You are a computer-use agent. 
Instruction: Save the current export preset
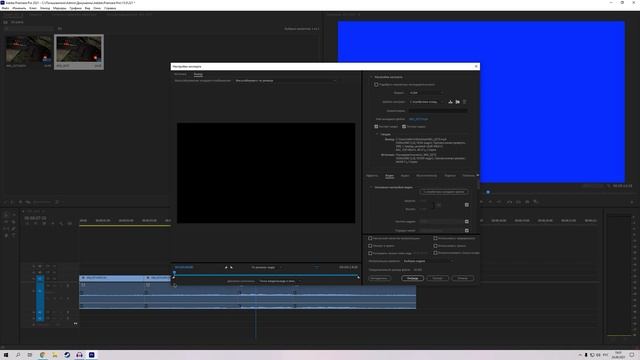pos(451,102)
